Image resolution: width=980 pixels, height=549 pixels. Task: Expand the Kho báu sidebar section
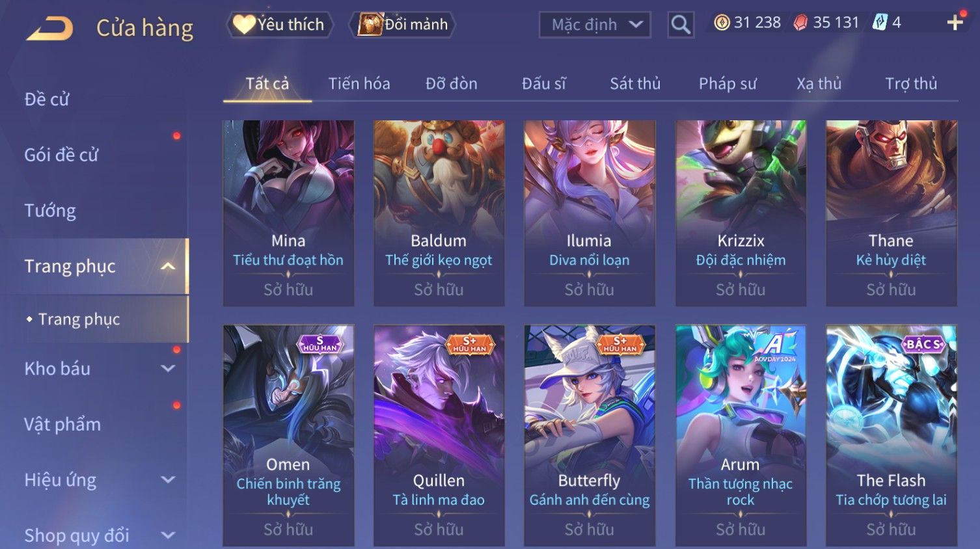point(168,368)
